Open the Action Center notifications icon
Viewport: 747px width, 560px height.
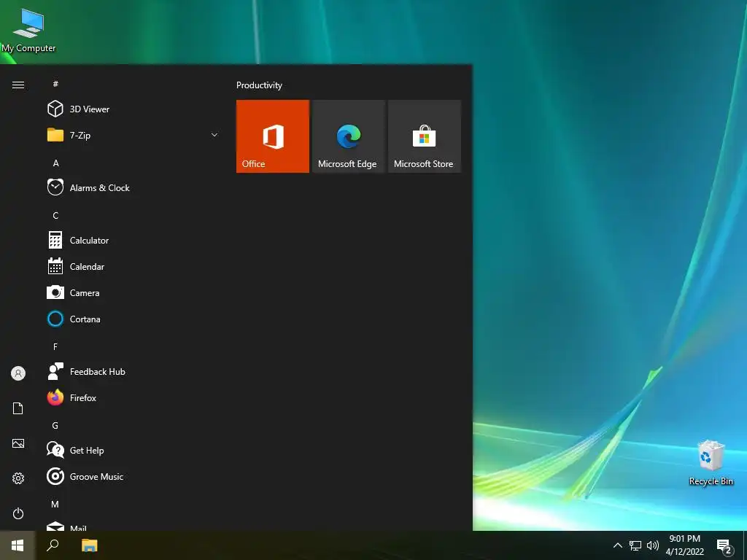[x=724, y=546]
